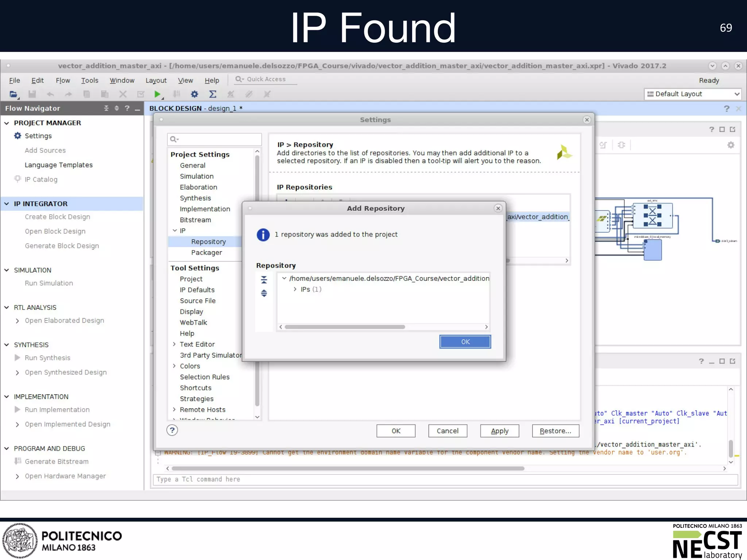Click the magnifier in Settings search box
Viewport: 747px width, 560px height.
pos(174,139)
